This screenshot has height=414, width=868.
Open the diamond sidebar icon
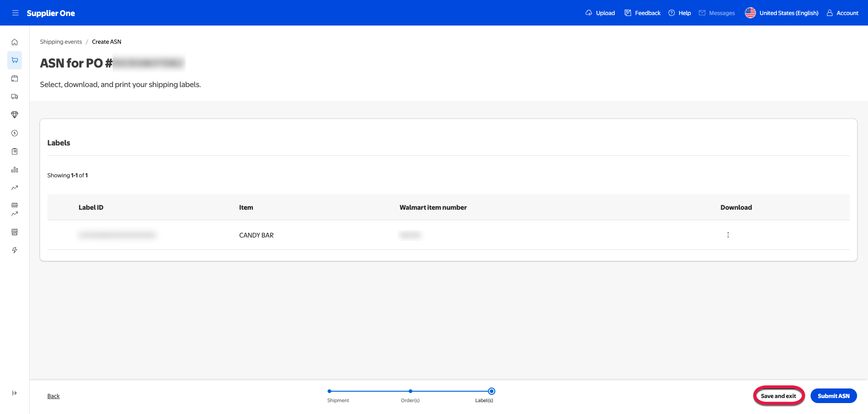(15, 115)
